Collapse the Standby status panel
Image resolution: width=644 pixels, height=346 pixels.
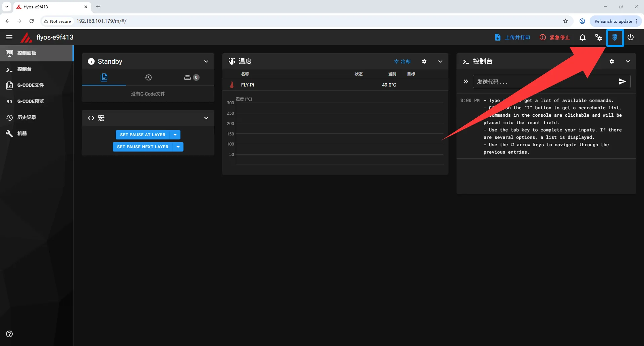(x=206, y=61)
